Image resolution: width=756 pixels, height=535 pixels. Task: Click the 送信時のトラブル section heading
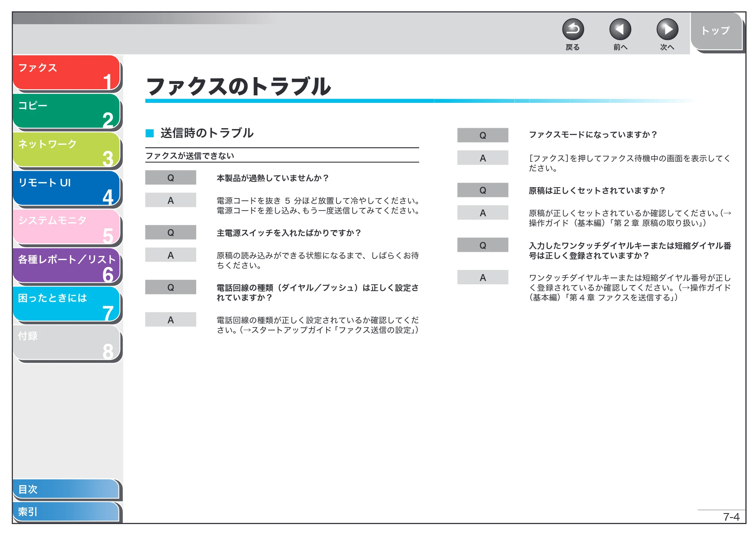click(x=207, y=133)
